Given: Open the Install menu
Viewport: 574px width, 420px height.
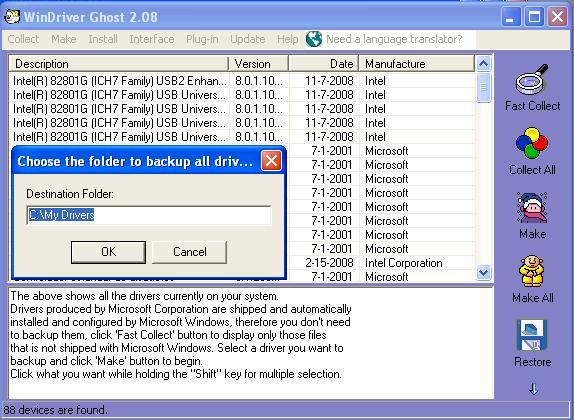Looking at the screenshot, I should pyautogui.click(x=103, y=39).
